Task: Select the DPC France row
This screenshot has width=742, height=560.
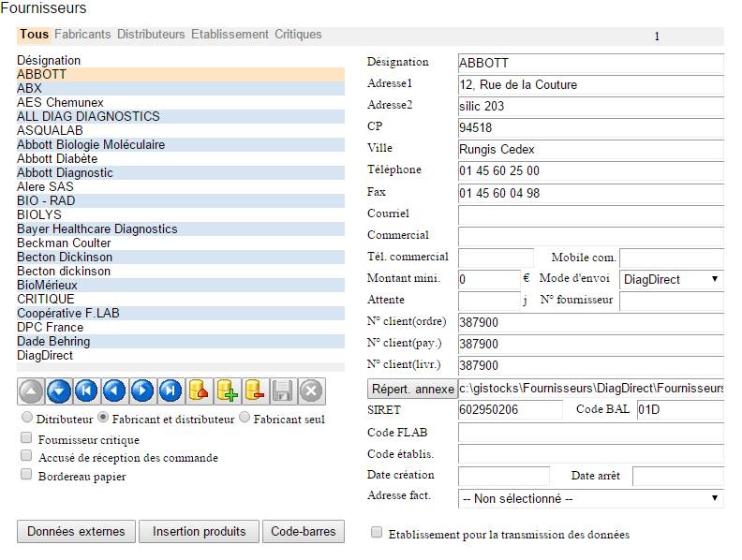Action: point(181,328)
